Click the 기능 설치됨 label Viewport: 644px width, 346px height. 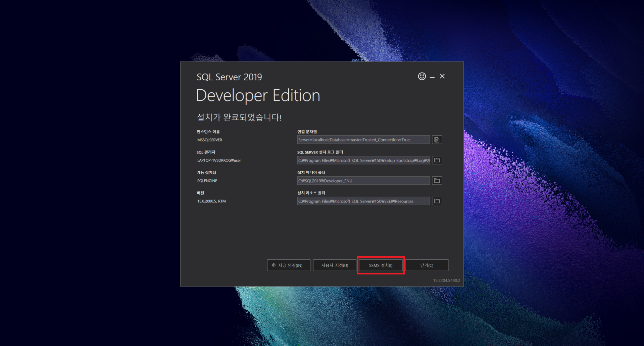pyautogui.click(x=206, y=172)
